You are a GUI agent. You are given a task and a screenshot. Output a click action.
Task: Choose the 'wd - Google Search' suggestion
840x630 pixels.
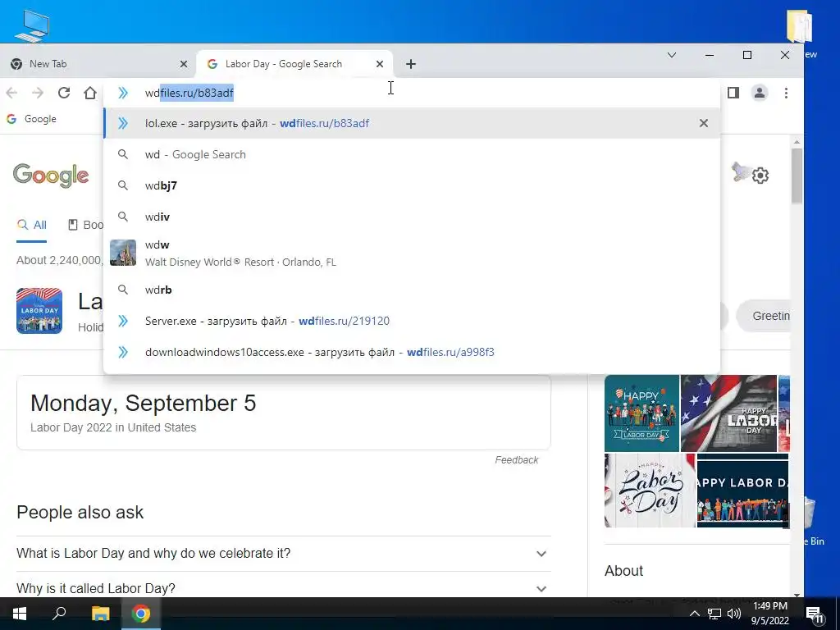(x=412, y=154)
